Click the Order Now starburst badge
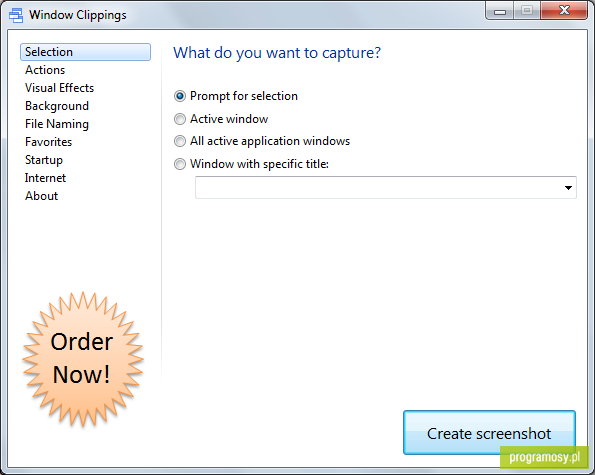Image resolution: width=595 pixels, height=475 pixels. pyautogui.click(x=83, y=359)
